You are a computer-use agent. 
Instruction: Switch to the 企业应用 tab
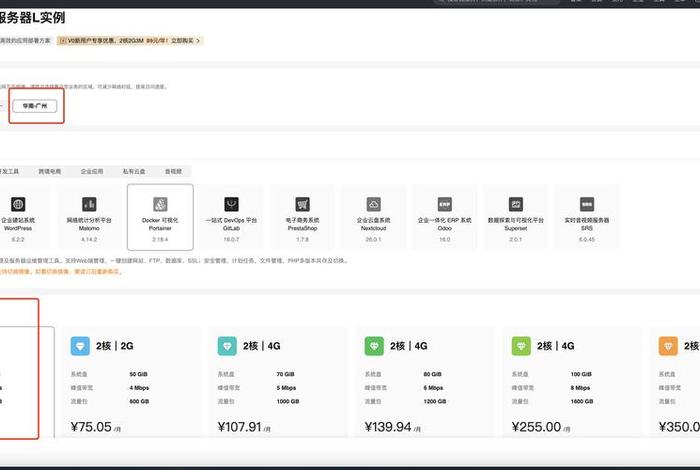[x=92, y=171]
